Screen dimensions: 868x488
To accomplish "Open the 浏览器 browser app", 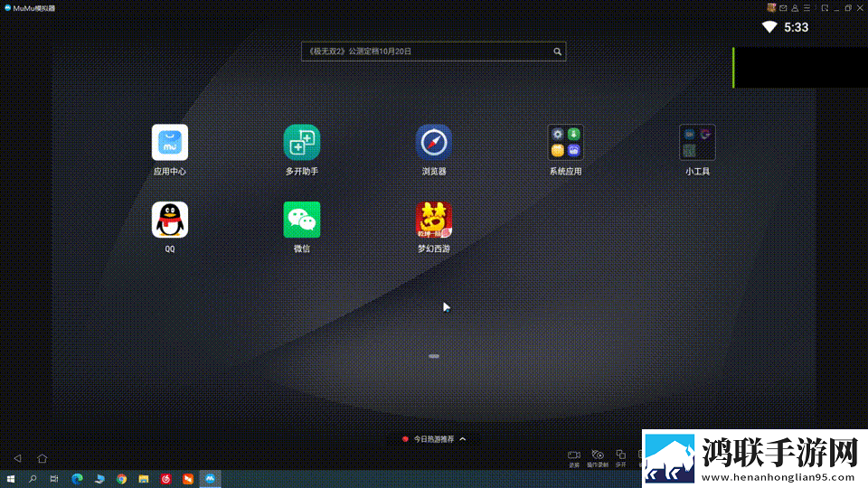I will coord(433,142).
